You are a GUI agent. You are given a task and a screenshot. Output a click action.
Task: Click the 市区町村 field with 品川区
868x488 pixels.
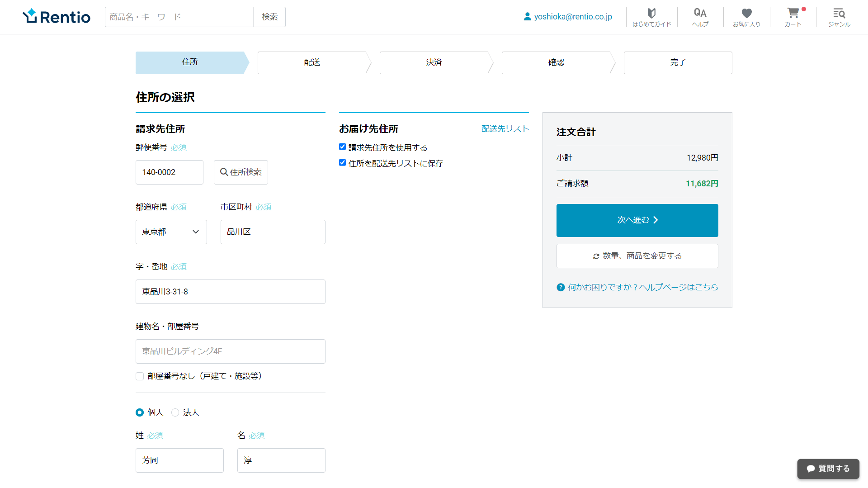273,232
